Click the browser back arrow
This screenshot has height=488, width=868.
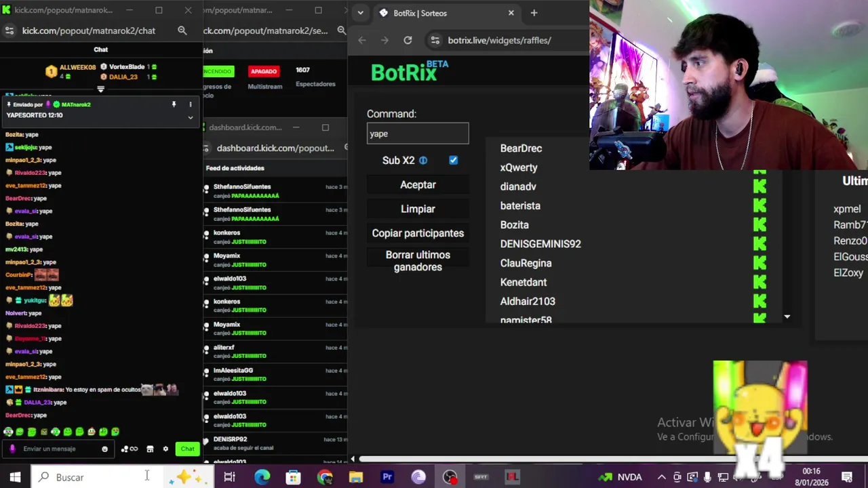(x=362, y=40)
